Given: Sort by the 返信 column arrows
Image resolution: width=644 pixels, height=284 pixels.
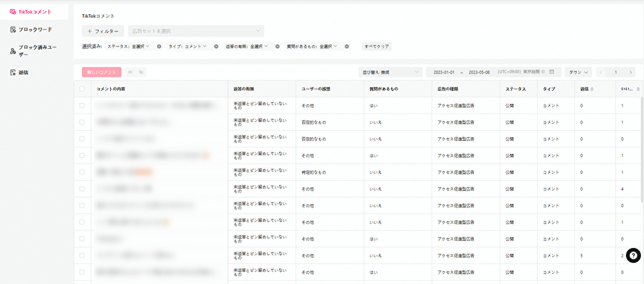Looking at the screenshot, I should [592, 89].
